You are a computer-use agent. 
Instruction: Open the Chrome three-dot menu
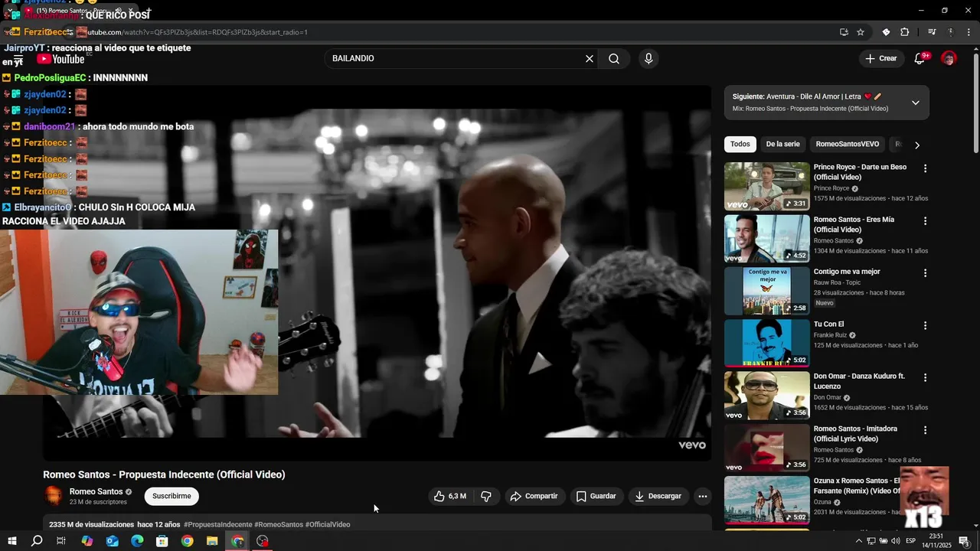(969, 32)
